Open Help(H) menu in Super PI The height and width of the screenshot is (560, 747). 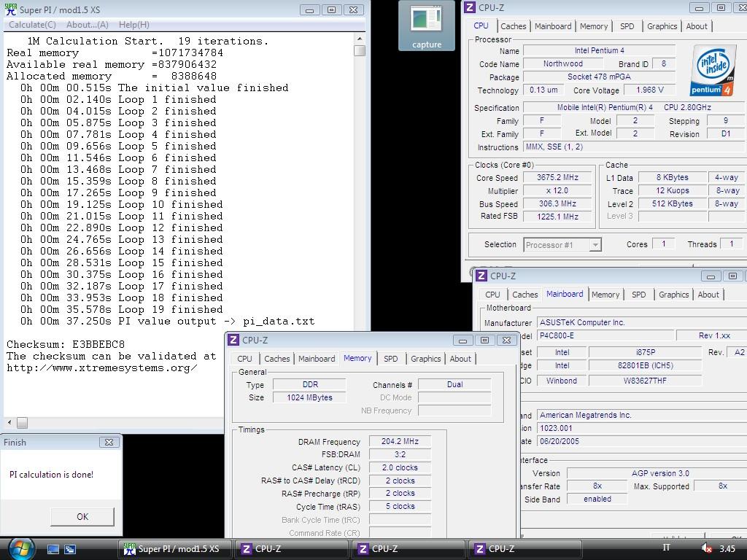(134, 25)
